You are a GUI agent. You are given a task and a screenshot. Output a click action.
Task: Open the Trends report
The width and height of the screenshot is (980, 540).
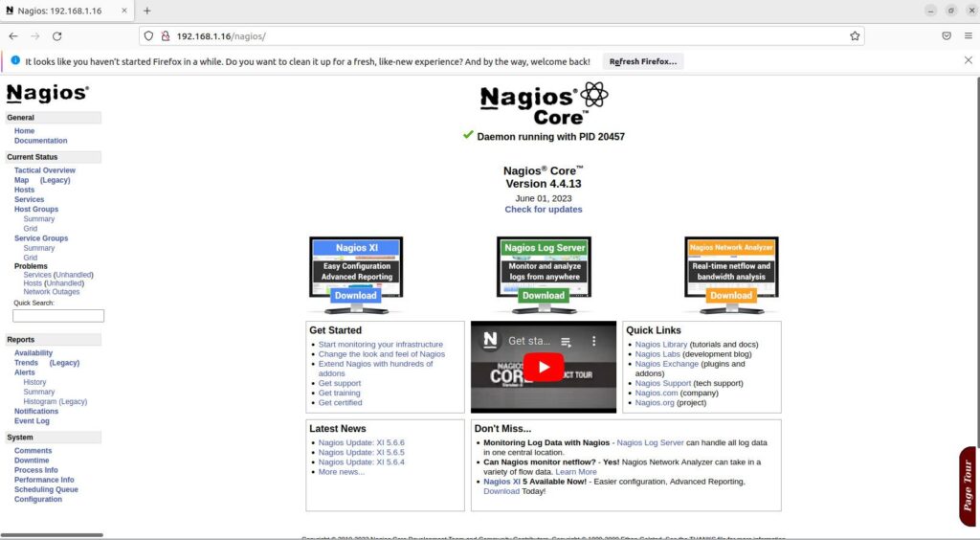click(26, 363)
